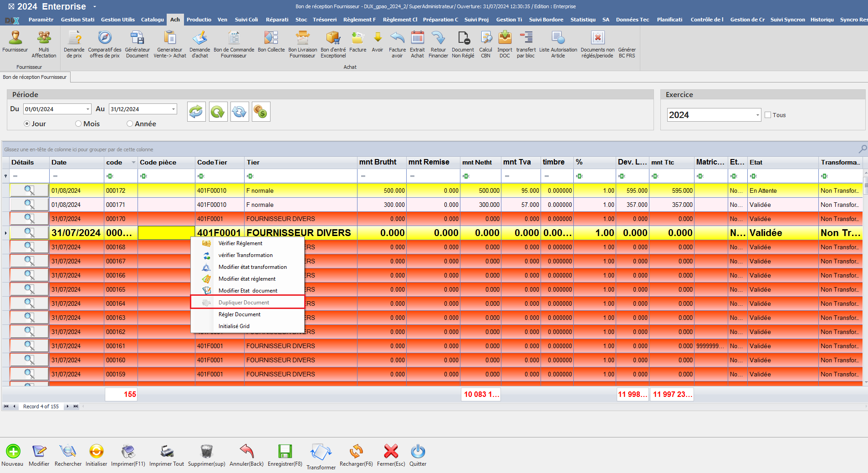Click Imprimer(F11) printer icon
This screenshot has height=473, width=868.
point(128,455)
